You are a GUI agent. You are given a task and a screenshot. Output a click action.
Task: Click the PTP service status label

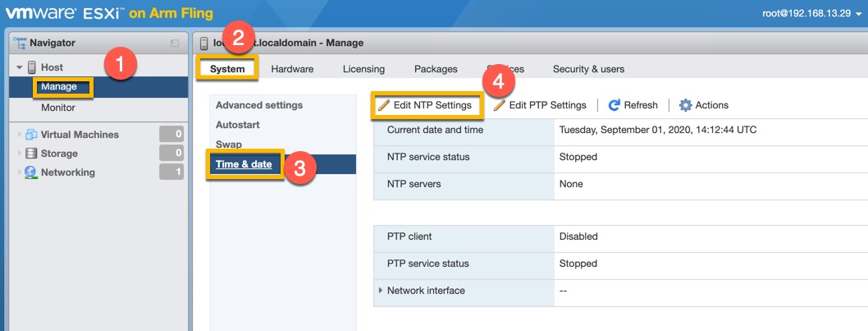click(x=428, y=264)
